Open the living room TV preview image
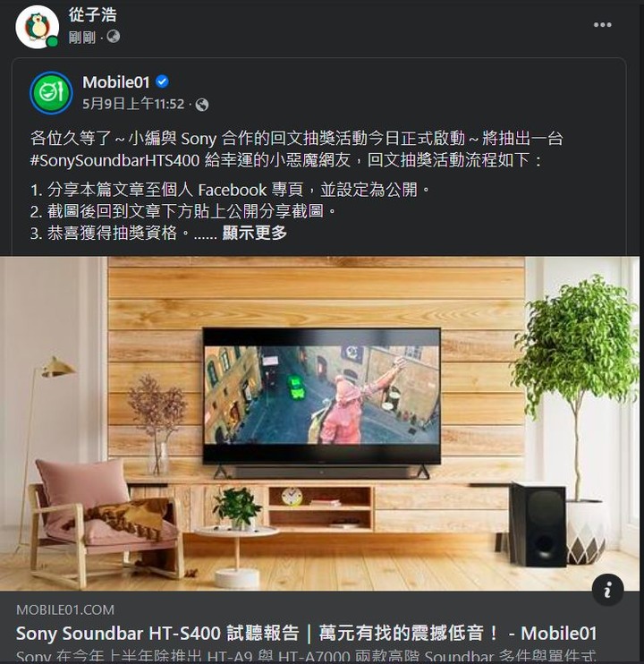The width and height of the screenshot is (644, 664). (320, 423)
